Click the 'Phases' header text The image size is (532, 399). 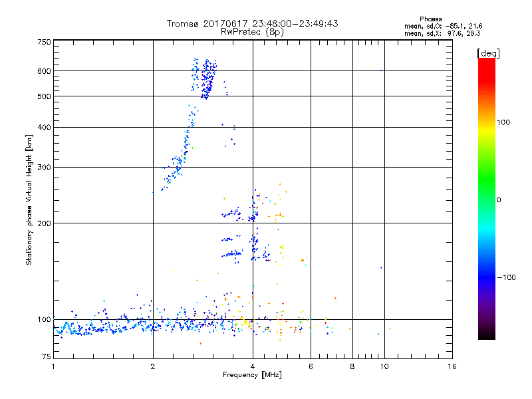point(430,19)
